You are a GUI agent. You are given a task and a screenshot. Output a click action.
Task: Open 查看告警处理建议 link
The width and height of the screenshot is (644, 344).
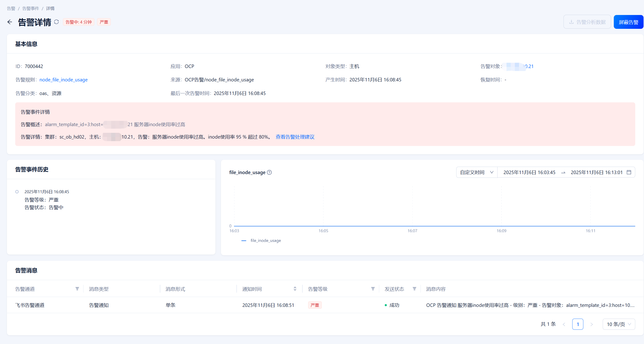click(295, 137)
